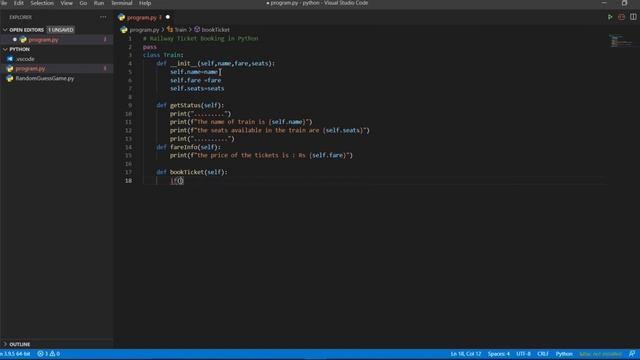Select program.py under Open Editors
The image size is (640, 360).
tap(43, 40)
